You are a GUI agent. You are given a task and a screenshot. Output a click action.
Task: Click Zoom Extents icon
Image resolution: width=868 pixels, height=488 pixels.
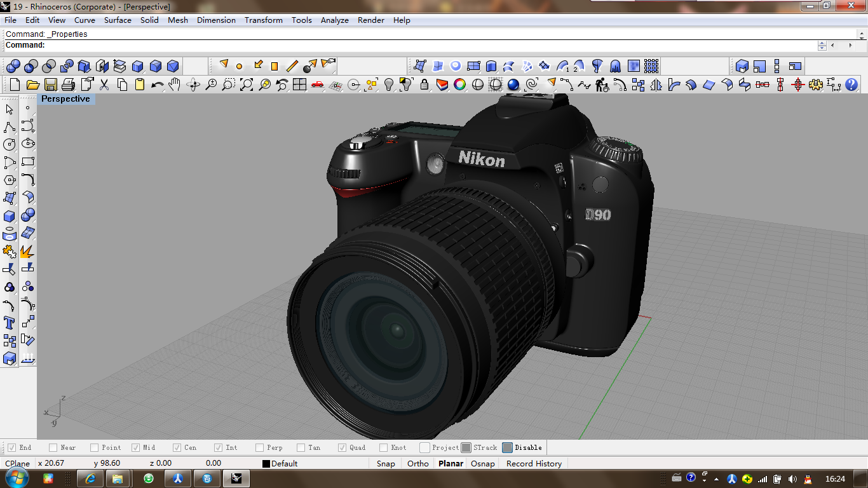pos(247,85)
